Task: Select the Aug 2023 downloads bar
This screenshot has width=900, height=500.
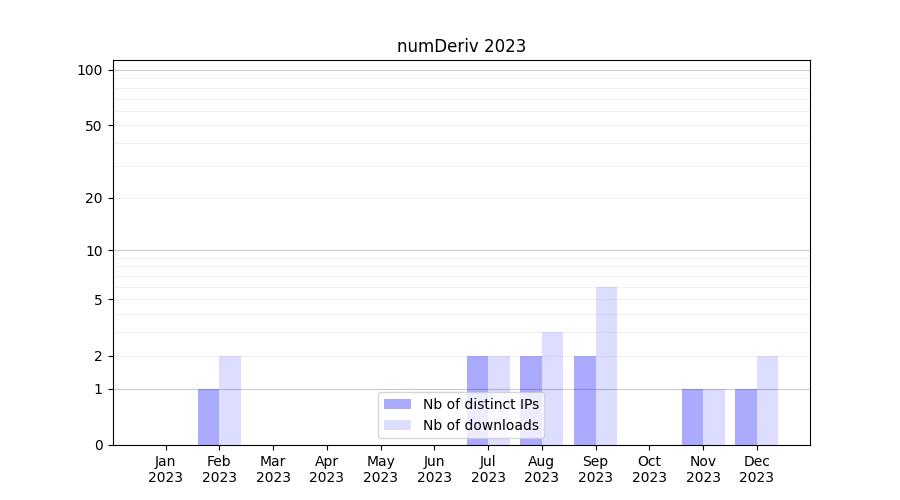Action: coord(553,388)
